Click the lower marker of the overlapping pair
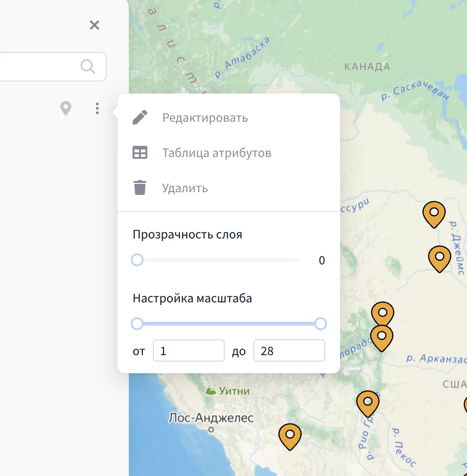The width and height of the screenshot is (467, 476). click(x=382, y=337)
